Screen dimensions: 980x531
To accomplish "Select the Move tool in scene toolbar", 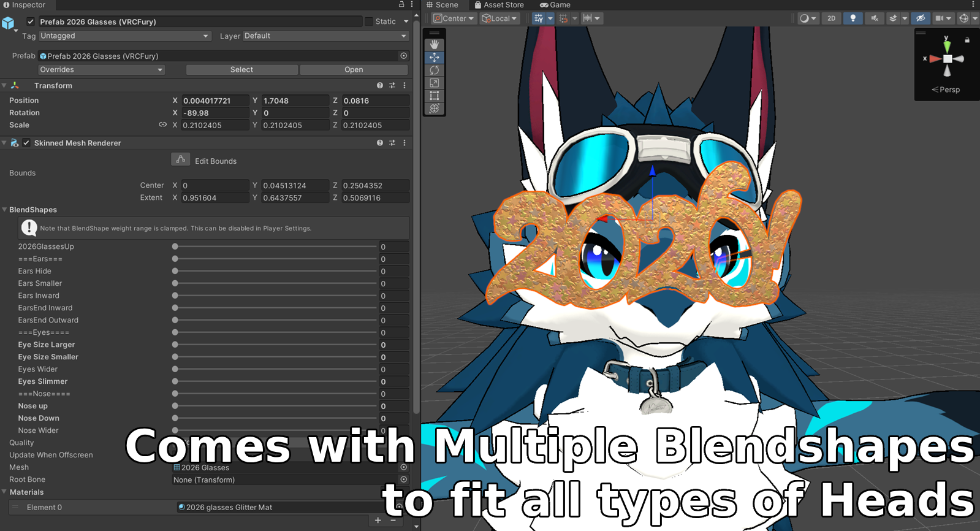I will pos(435,58).
